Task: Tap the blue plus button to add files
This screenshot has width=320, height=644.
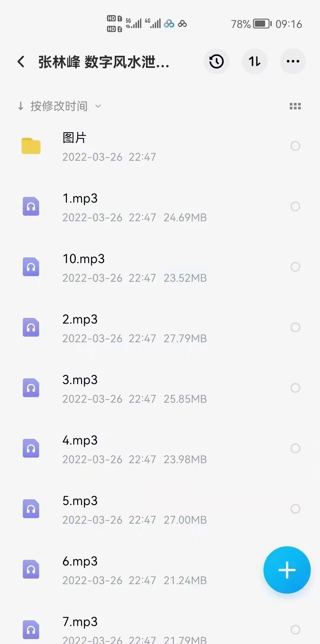Action: click(x=287, y=570)
